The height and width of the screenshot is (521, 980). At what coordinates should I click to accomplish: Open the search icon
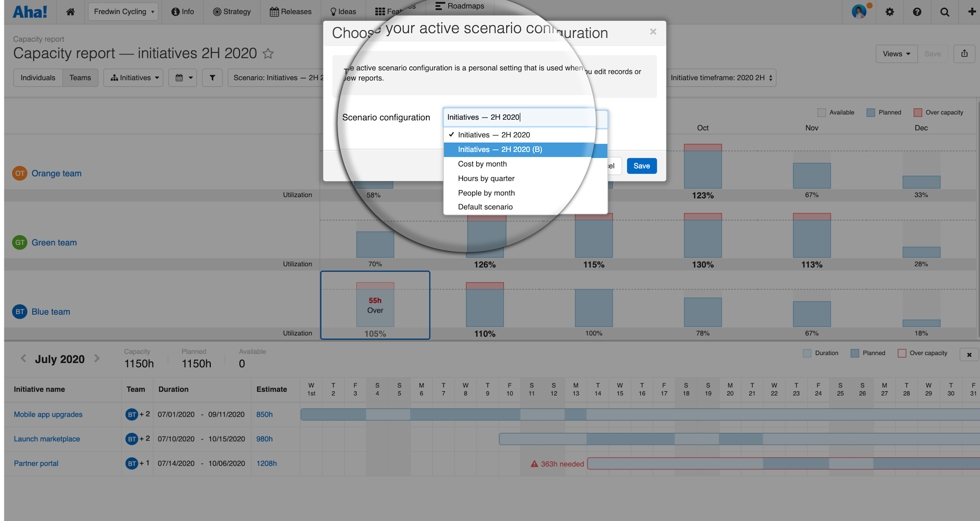pyautogui.click(x=945, y=12)
